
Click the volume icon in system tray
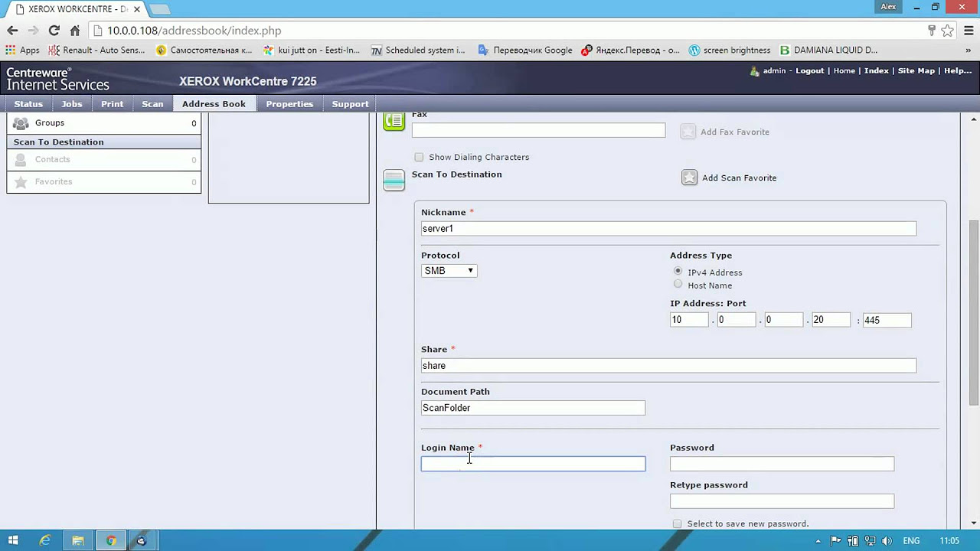888,541
